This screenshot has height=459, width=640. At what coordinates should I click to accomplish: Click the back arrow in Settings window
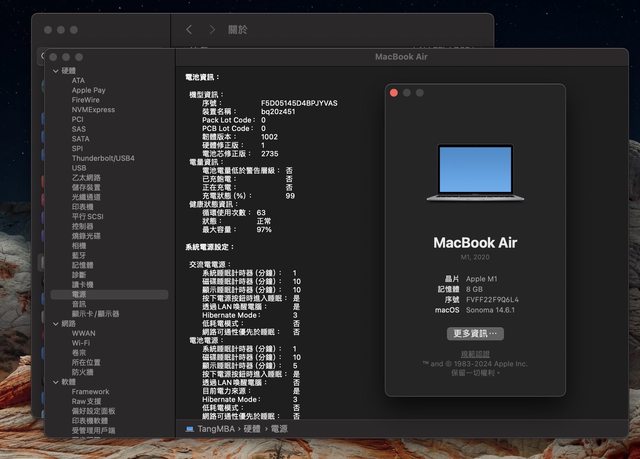(x=189, y=30)
